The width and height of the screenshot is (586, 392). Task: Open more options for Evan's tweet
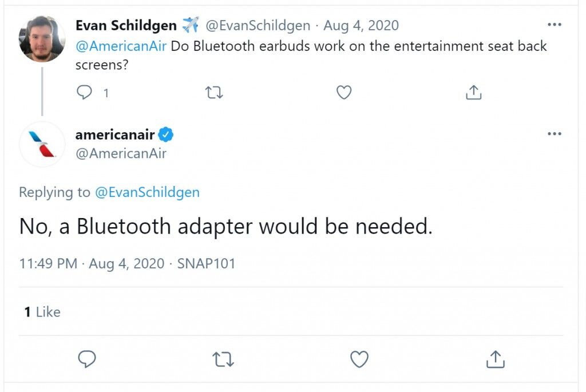pyautogui.click(x=554, y=25)
